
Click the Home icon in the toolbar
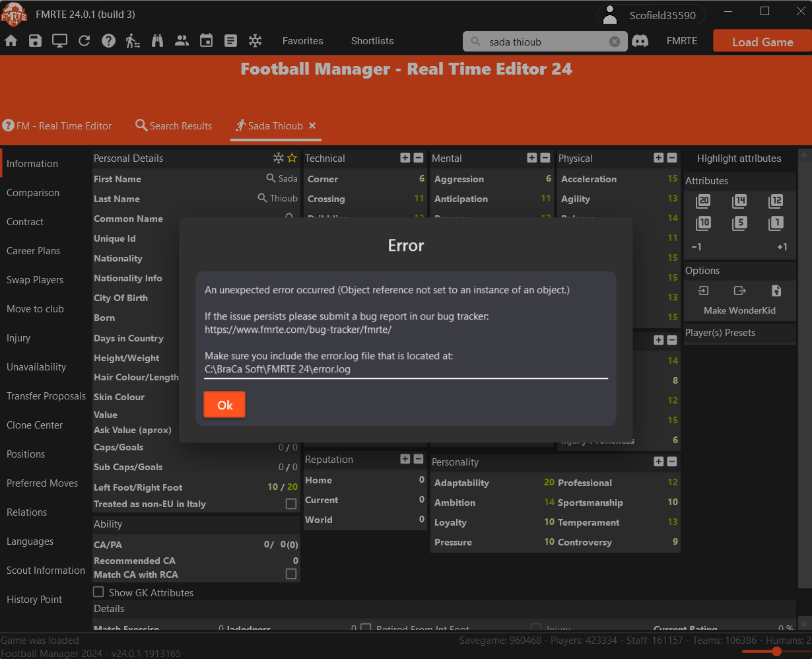tap(11, 40)
